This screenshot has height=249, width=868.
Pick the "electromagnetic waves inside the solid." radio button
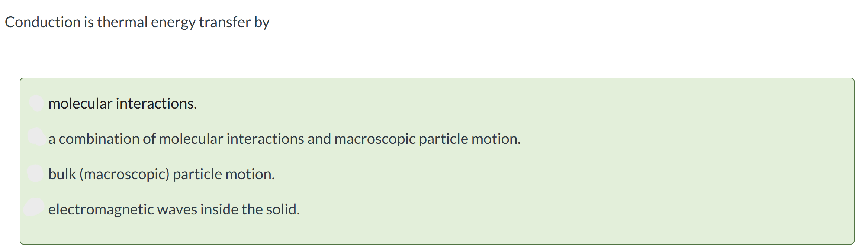click(x=34, y=207)
